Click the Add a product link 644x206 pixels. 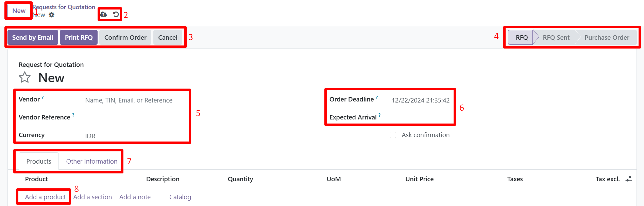(x=45, y=197)
